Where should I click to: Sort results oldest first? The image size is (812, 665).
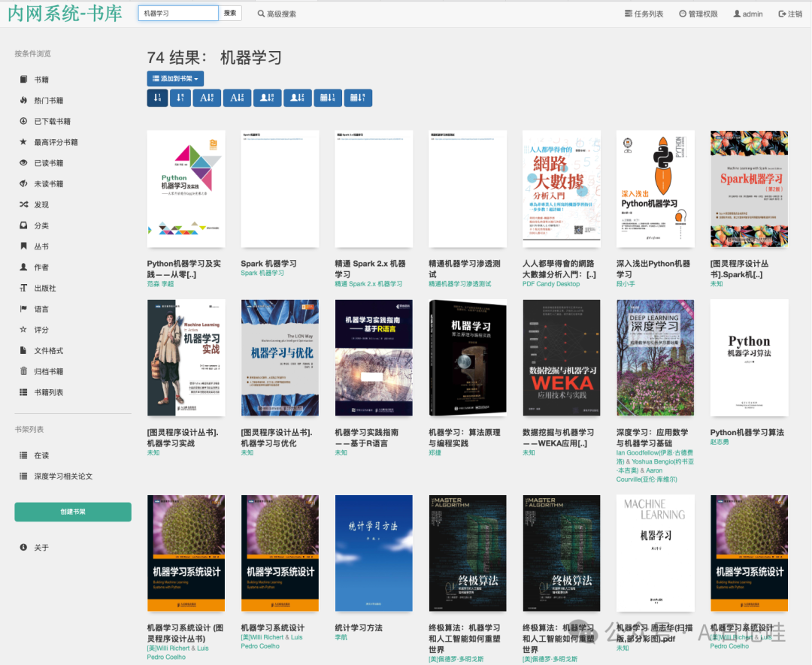[180, 98]
